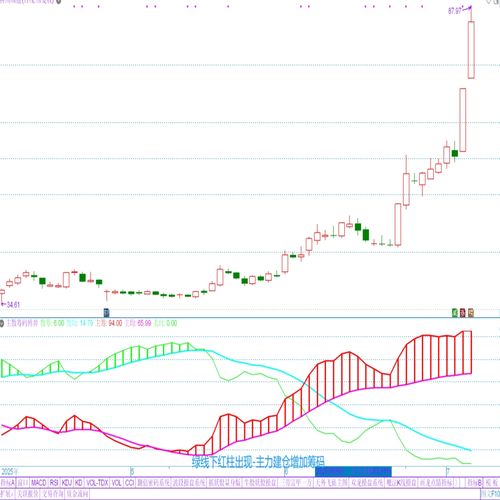Click the orange square icon near chart bottom-right
Viewport: 500px width, 500px height.
pyautogui.click(x=471, y=312)
